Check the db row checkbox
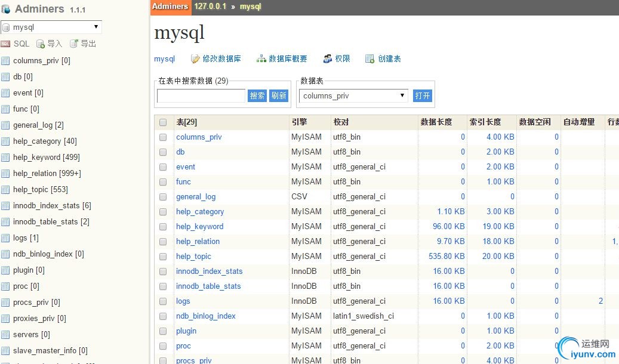The height and width of the screenshot is (364, 619). pyautogui.click(x=163, y=152)
